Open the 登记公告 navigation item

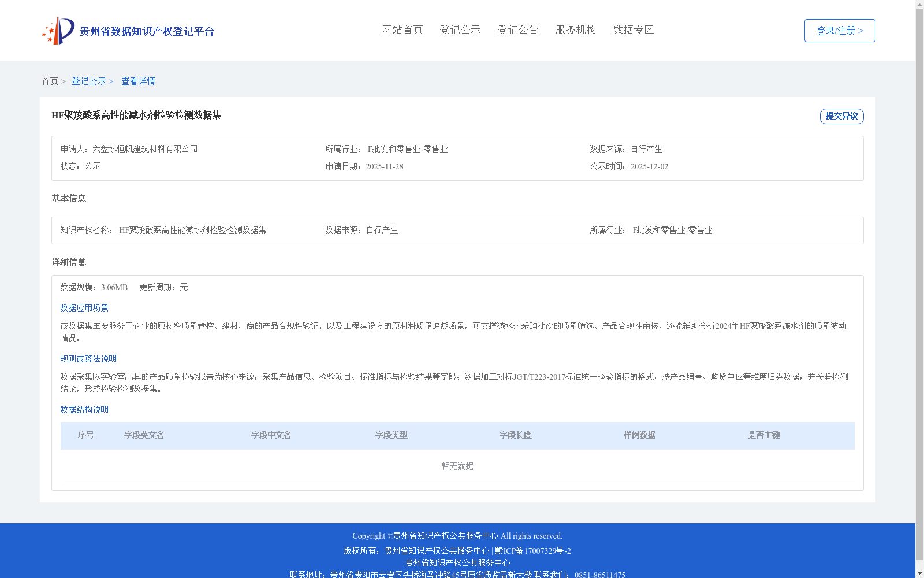coord(518,29)
